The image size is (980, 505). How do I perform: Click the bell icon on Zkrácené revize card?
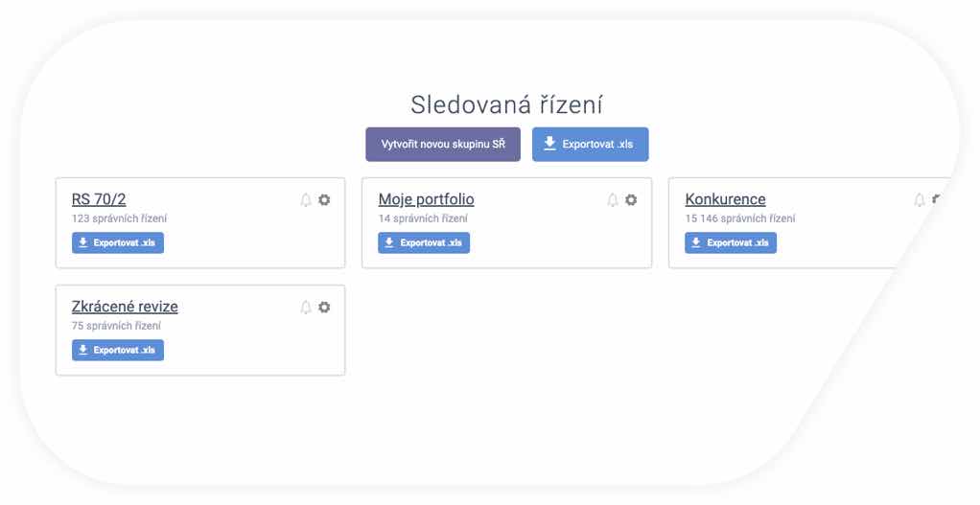306,307
